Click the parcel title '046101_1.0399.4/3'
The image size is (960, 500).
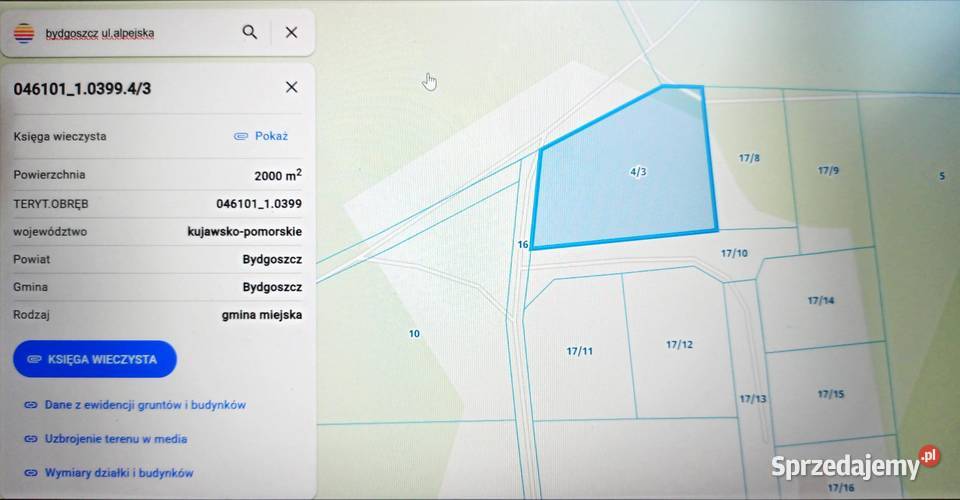coord(82,89)
